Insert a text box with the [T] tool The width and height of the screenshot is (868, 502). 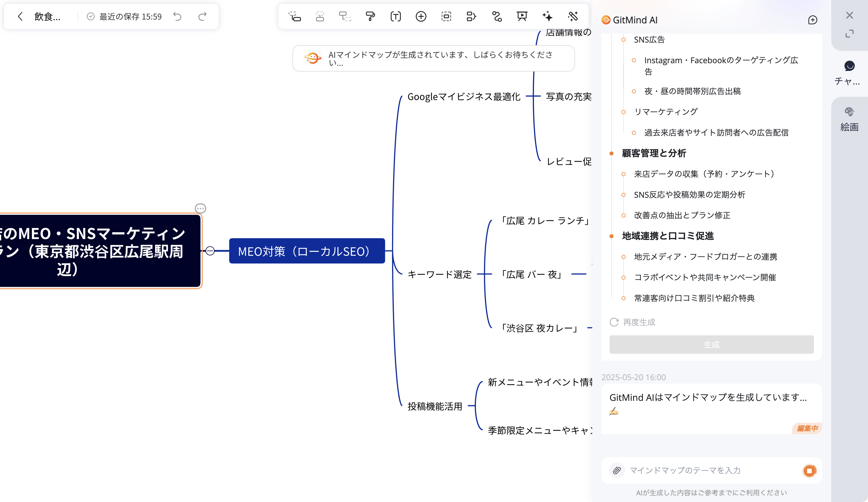click(396, 16)
